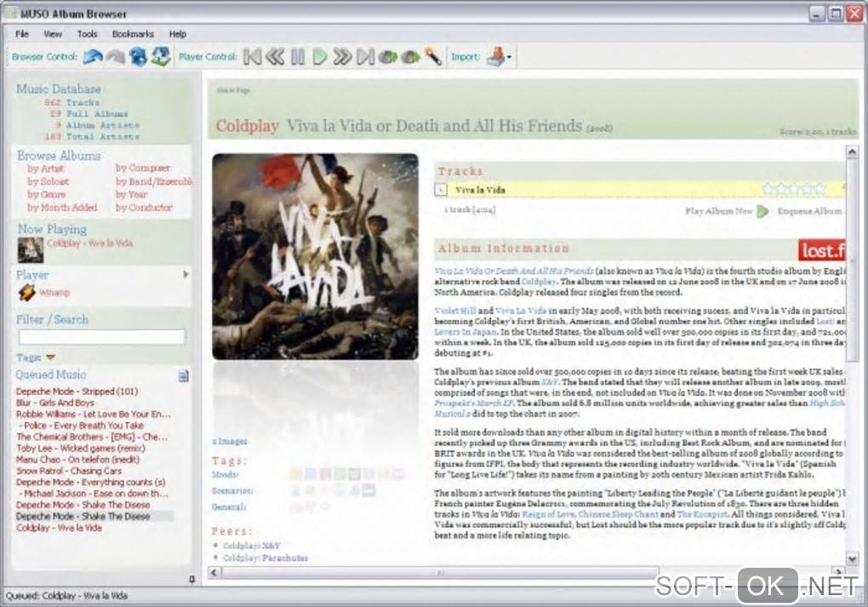This screenshot has width=868, height=607.
Task: Browse albums by Composer
Action: click(x=143, y=168)
